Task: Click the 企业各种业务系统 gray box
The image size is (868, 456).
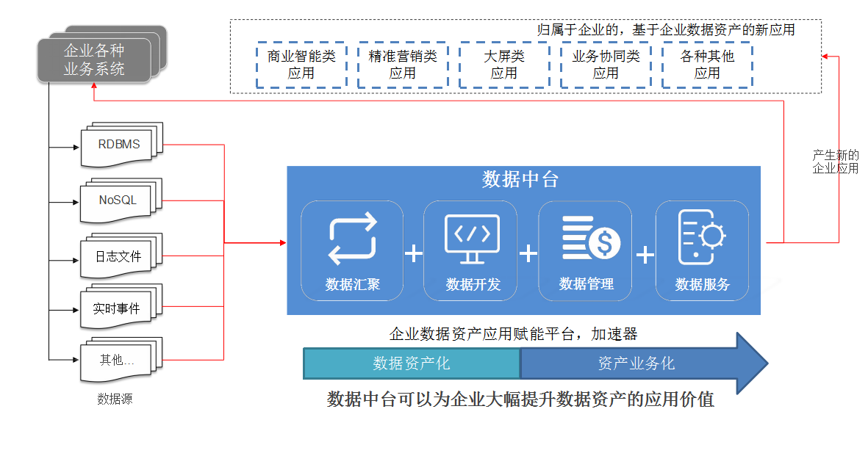Action: coord(94,60)
